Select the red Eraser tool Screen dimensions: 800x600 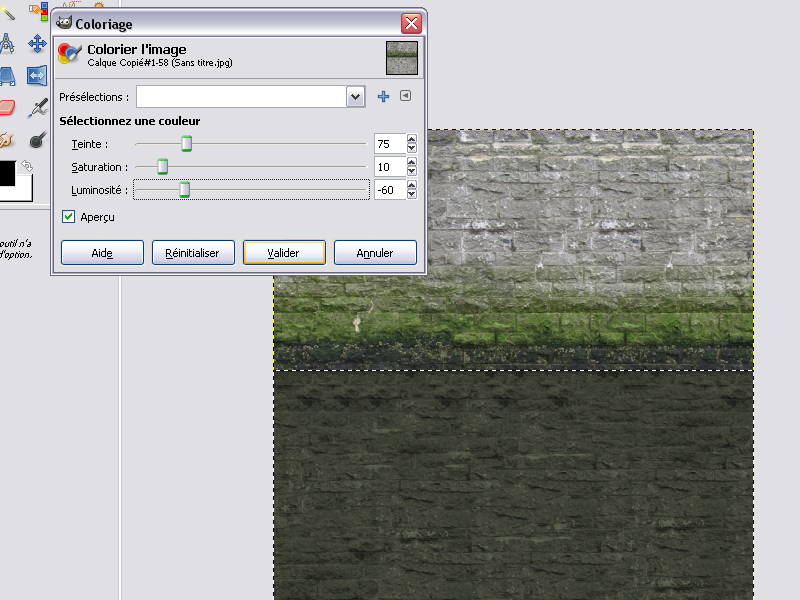(x=7, y=107)
